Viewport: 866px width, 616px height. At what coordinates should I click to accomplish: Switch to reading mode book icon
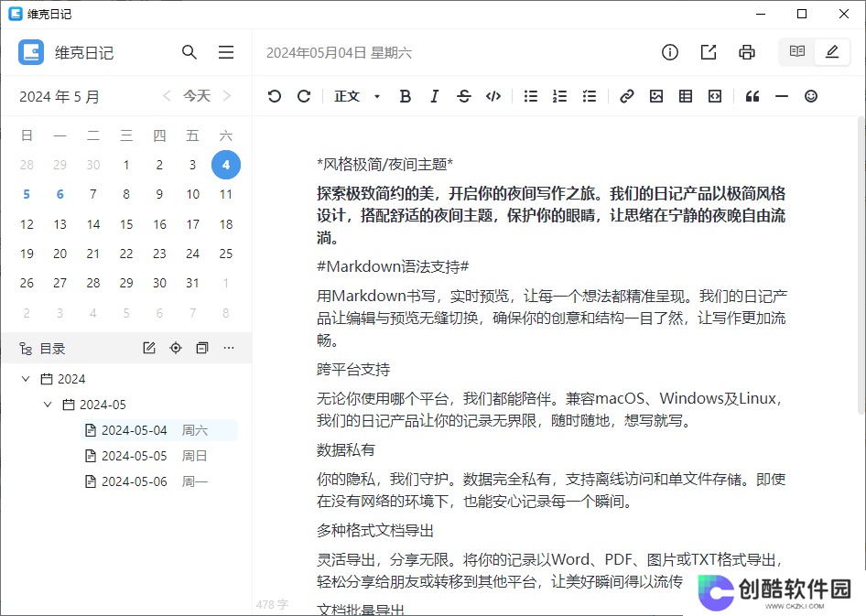(797, 51)
